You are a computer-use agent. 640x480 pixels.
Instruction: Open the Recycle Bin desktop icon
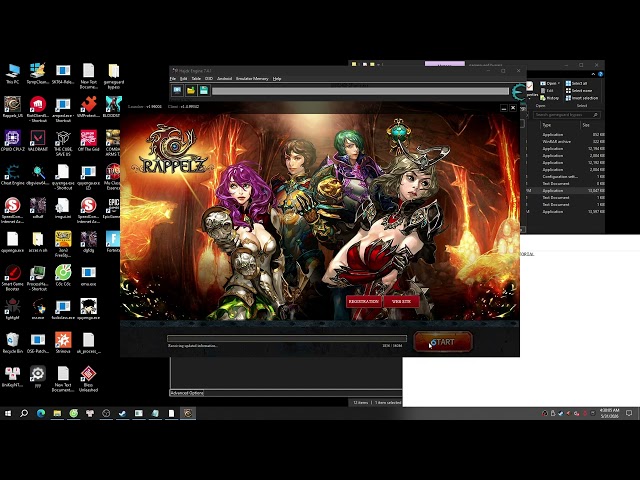pos(13,343)
